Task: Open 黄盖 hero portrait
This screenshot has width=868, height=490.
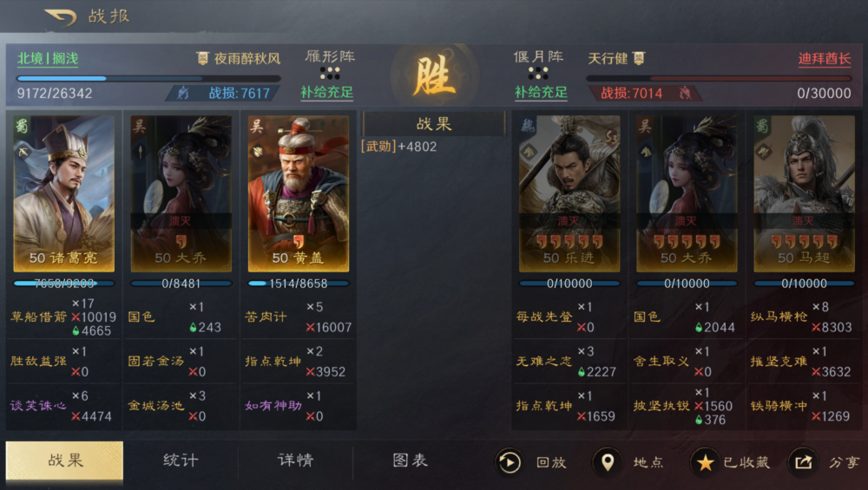Action: pos(299,193)
